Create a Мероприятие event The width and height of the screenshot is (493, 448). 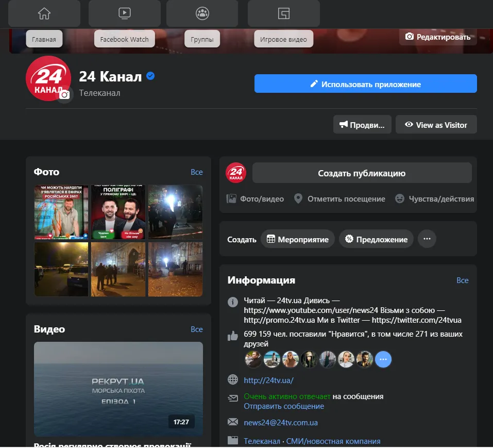298,239
